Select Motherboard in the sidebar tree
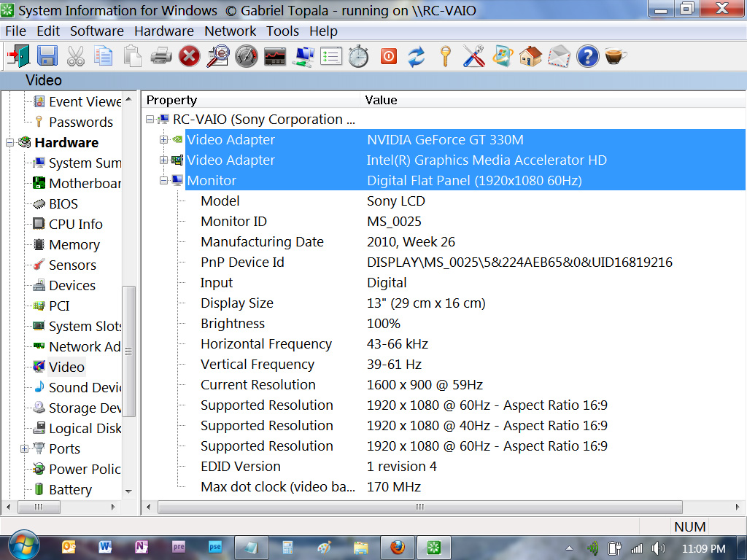 tap(85, 183)
